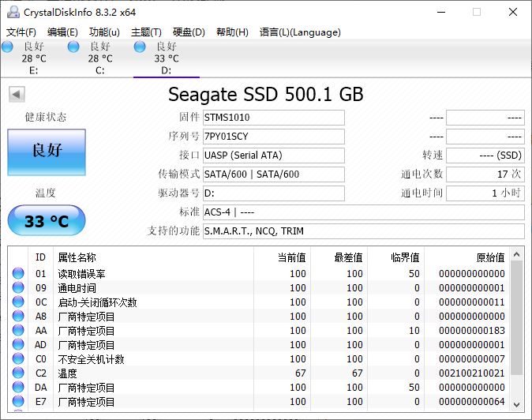Open the 编辑(E) menu
532x420 pixels.
pyautogui.click(x=62, y=32)
